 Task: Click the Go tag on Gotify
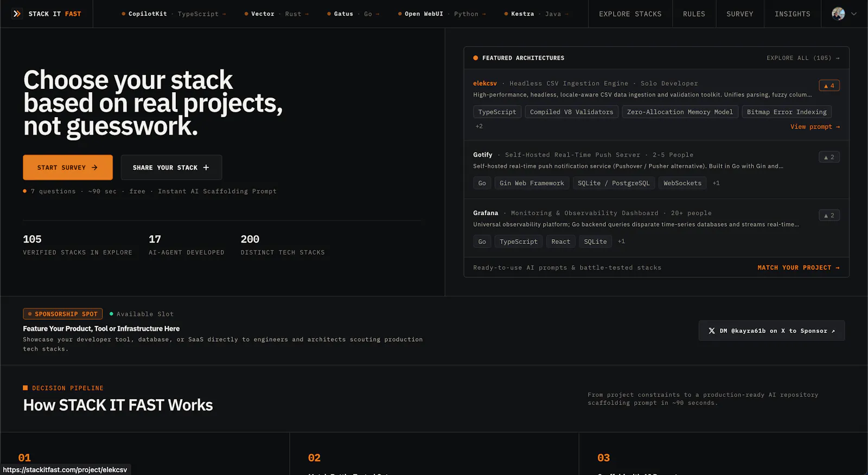pos(482,183)
